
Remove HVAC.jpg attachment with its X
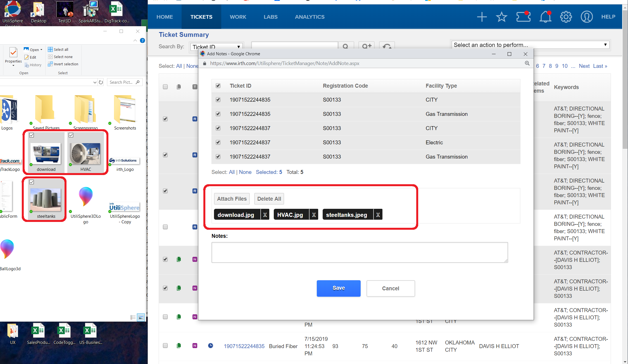(x=314, y=215)
